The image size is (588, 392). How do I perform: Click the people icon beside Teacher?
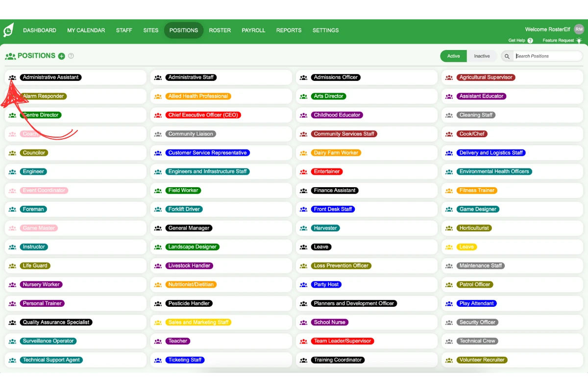coord(158,342)
